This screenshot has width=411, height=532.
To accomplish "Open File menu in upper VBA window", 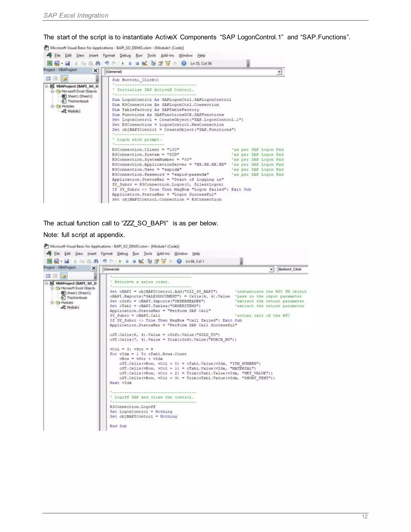I will click(x=57, y=56).
